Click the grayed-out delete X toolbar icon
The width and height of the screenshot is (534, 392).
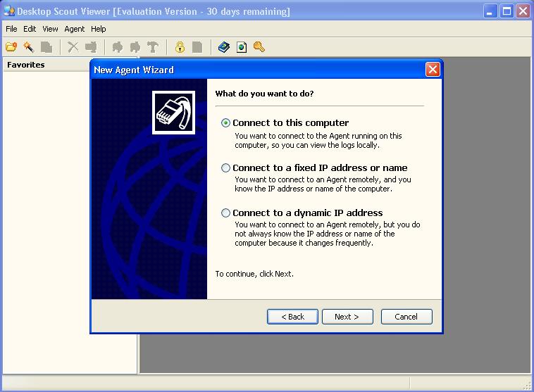click(73, 46)
